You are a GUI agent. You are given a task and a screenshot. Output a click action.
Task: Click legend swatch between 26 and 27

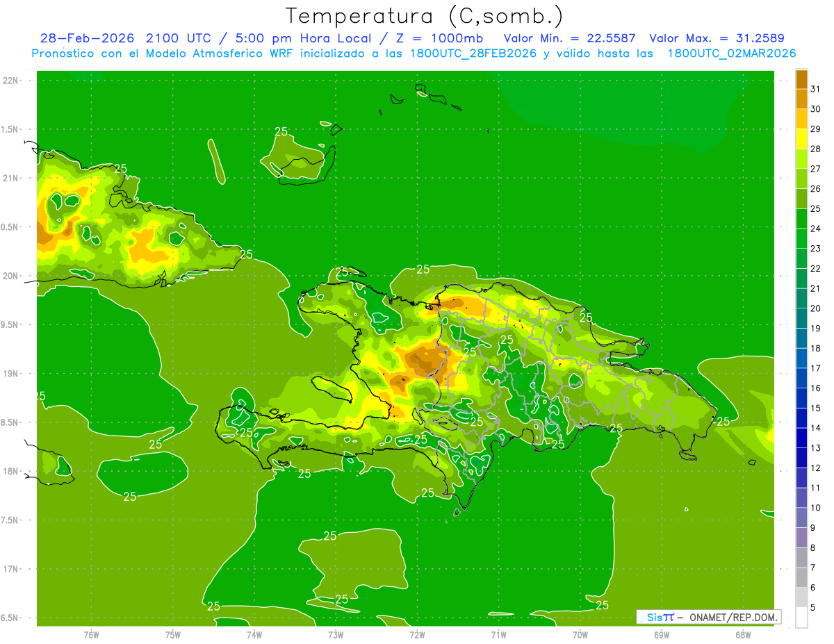point(801,179)
